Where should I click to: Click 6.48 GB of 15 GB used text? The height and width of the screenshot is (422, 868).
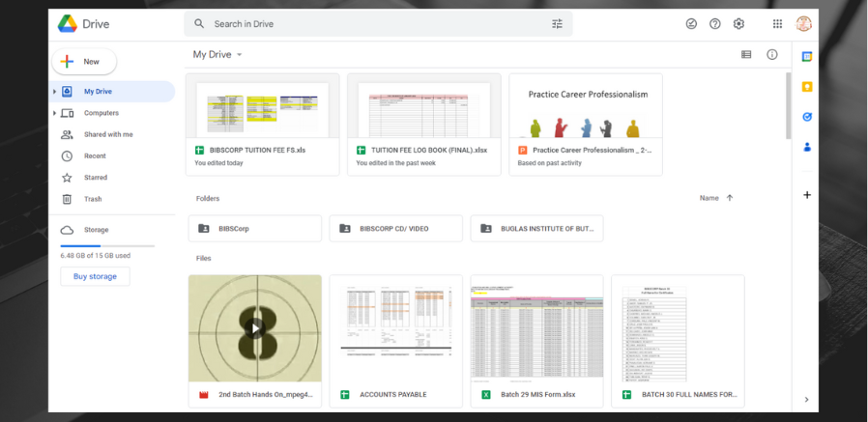[x=96, y=256]
